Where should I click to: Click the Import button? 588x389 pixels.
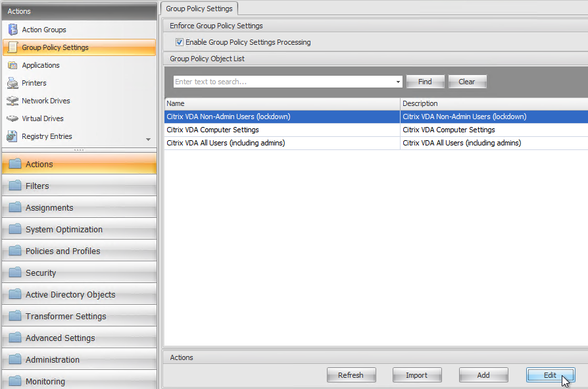tap(417, 375)
